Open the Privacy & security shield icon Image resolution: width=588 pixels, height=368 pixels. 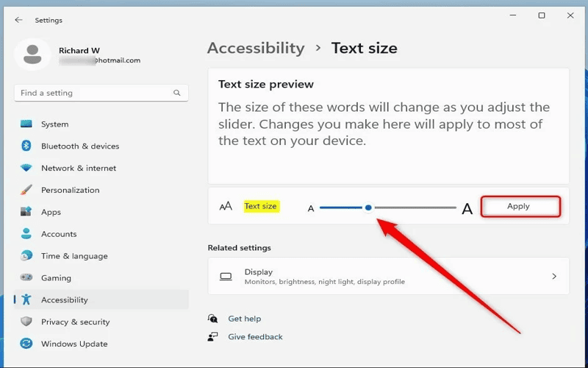(x=26, y=322)
